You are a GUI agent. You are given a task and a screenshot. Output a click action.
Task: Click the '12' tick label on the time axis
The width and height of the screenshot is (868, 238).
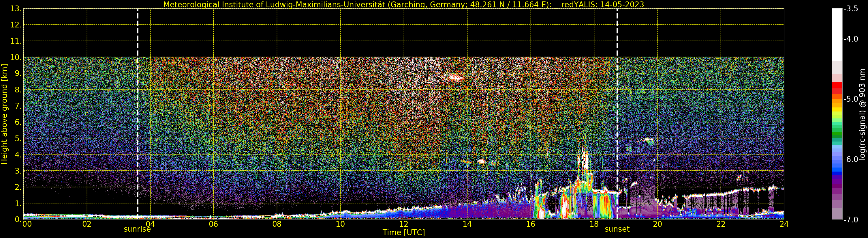coord(403,224)
